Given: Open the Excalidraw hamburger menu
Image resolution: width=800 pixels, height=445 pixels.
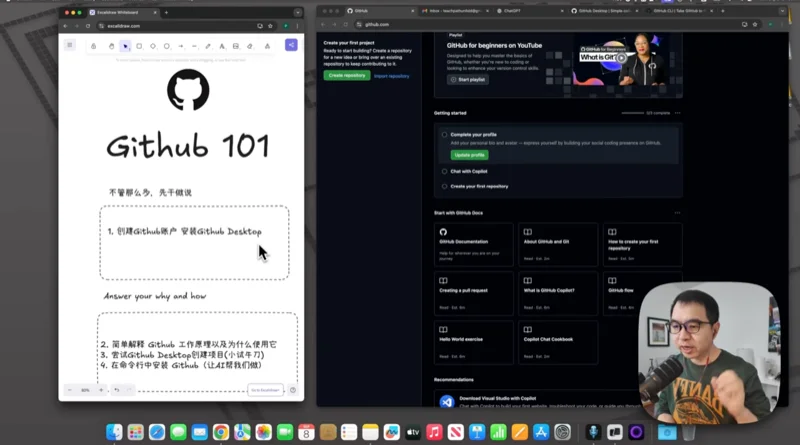Looking at the screenshot, I should click(x=70, y=45).
